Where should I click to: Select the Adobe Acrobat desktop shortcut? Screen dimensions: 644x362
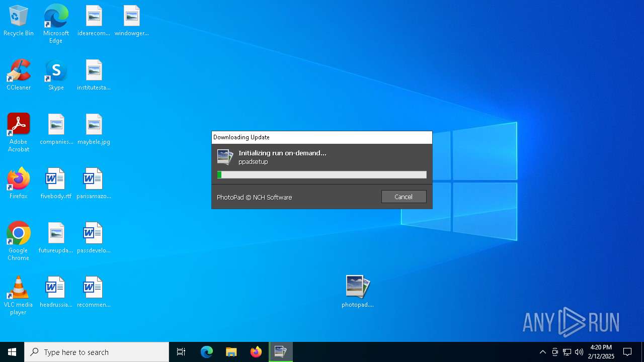(x=19, y=133)
